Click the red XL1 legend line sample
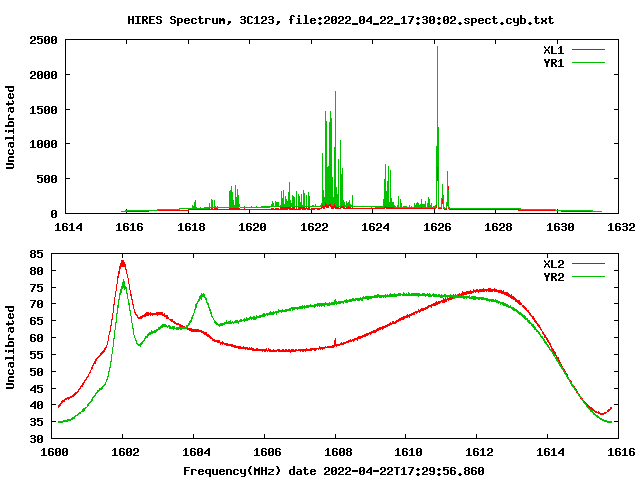This screenshot has height=480, width=640. pyautogui.click(x=588, y=50)
